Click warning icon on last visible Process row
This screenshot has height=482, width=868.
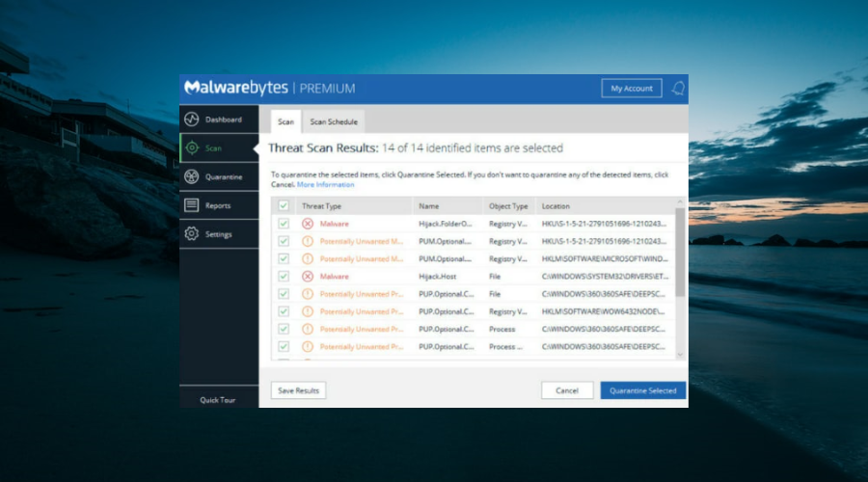[308, 346]
